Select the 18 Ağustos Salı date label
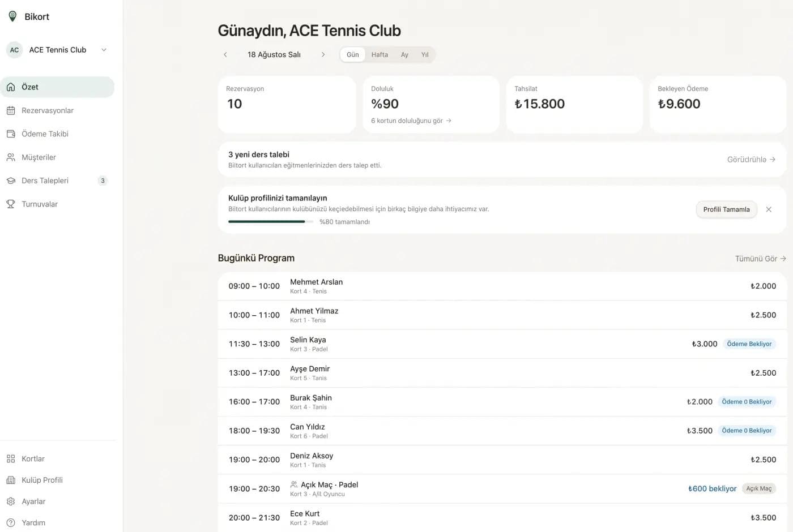The width and height of the screenshot is (793, 532). click(x=274, y=55)
